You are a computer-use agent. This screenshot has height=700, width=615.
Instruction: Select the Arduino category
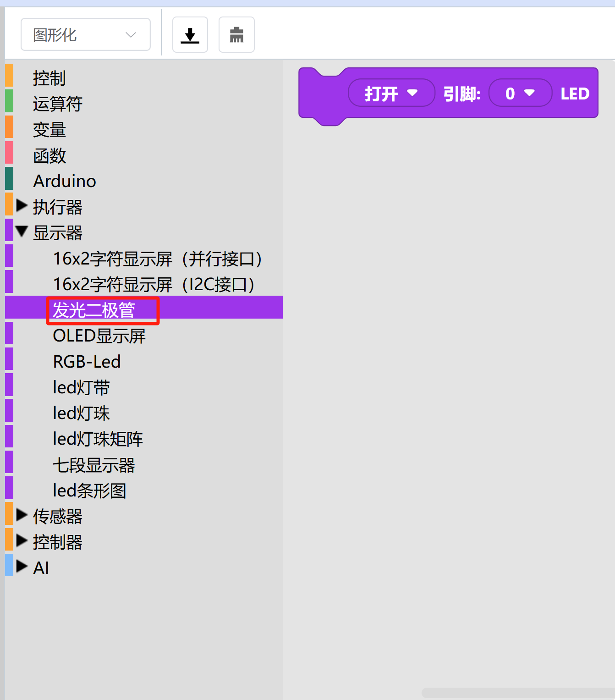tap(65, 181)
